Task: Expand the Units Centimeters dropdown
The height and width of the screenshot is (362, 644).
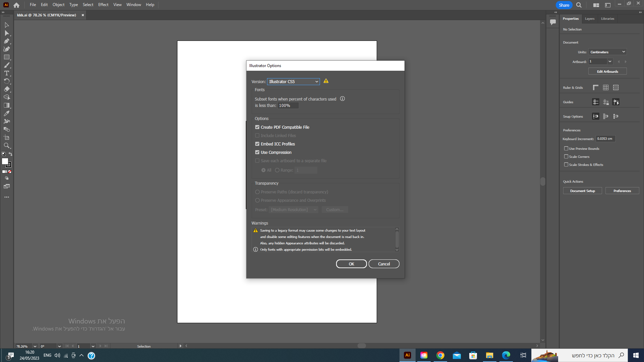Action: click(x=607, y=52)
